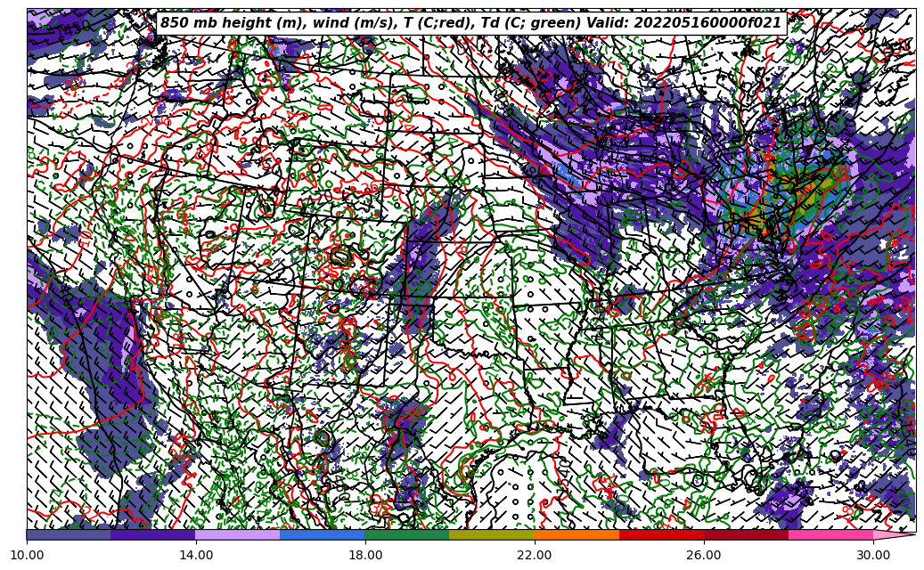Screen dimensions: 924x570
Task: Select the indigo 12–14 colorbar segment
Action: [153, 535]
